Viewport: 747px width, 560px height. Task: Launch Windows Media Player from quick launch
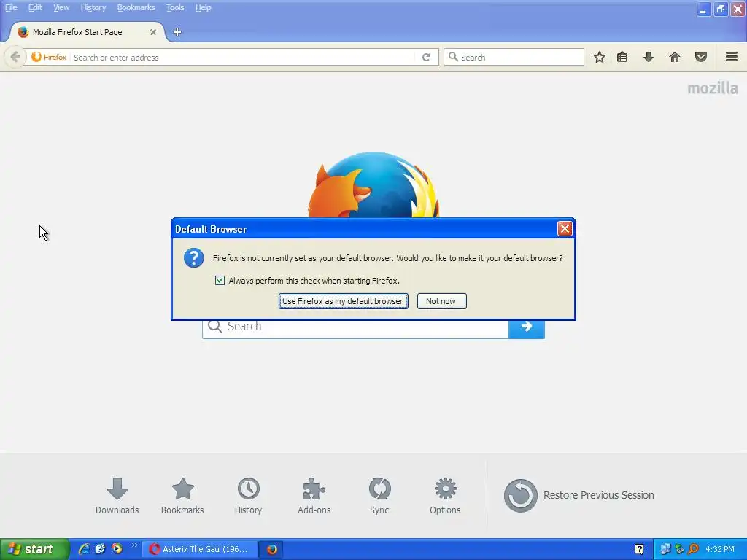tap(117, 549)
